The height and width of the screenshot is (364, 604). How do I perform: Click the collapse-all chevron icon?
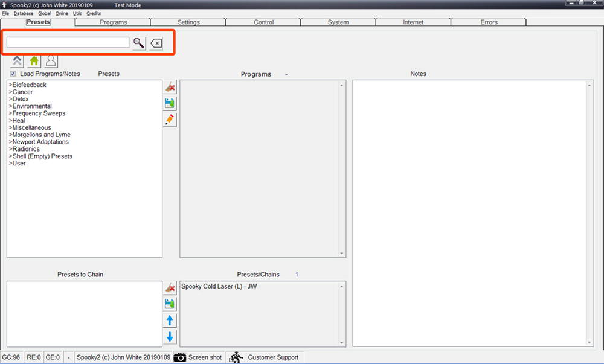(16, 60)
